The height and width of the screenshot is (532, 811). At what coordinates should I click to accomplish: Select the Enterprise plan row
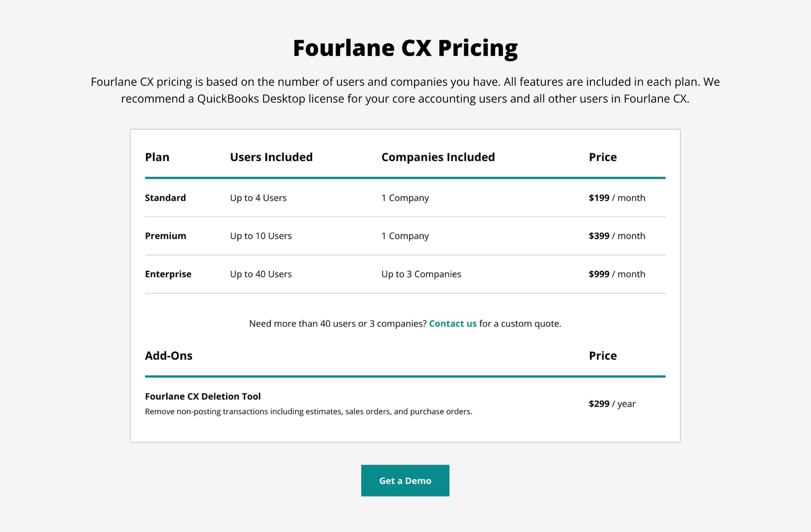pos(168,274)
